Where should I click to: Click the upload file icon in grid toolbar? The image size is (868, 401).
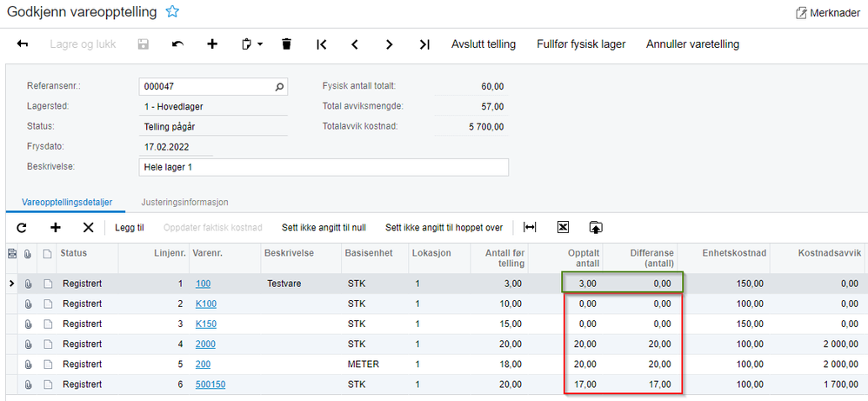coord(596,227)
